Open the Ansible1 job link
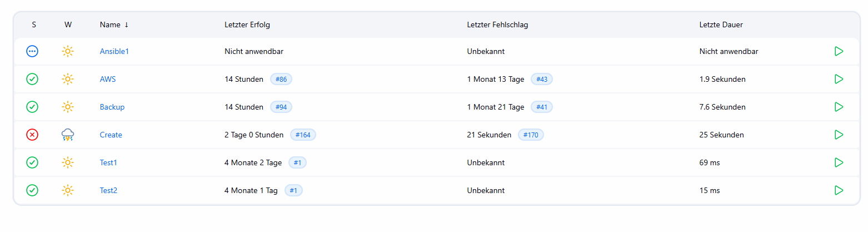 pyautogui.click(x=114, y=51)
